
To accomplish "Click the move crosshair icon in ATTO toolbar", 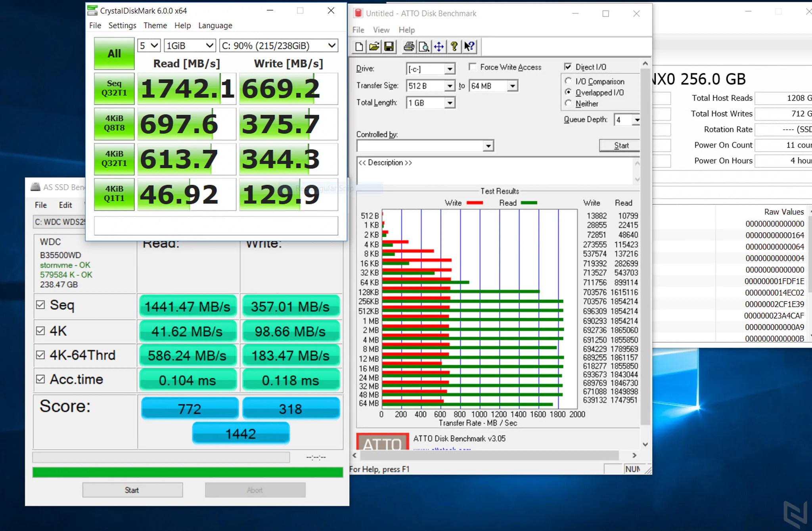I will pyautogui.click(x=439, y=47).
